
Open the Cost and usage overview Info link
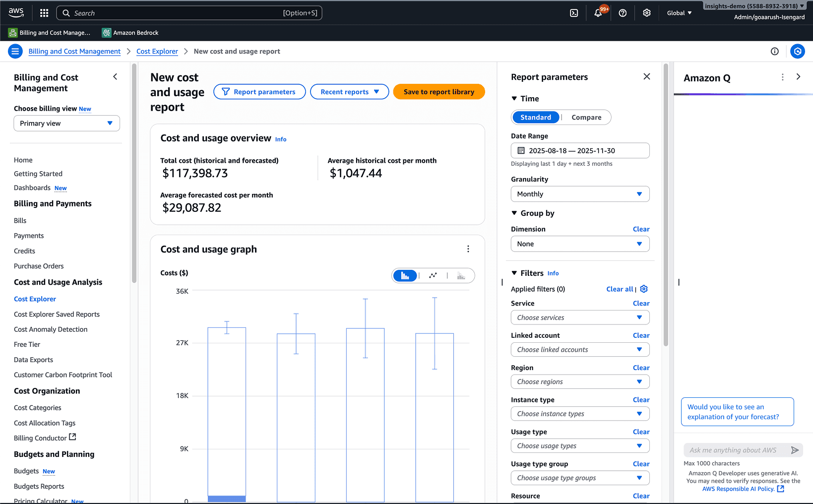tap(281, 139)
